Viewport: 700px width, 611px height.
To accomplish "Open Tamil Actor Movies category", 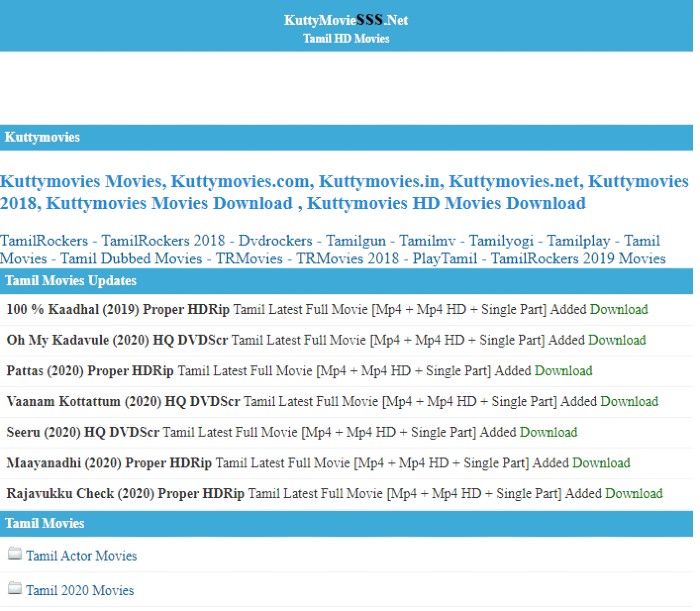I will click(x=81, y=556).
